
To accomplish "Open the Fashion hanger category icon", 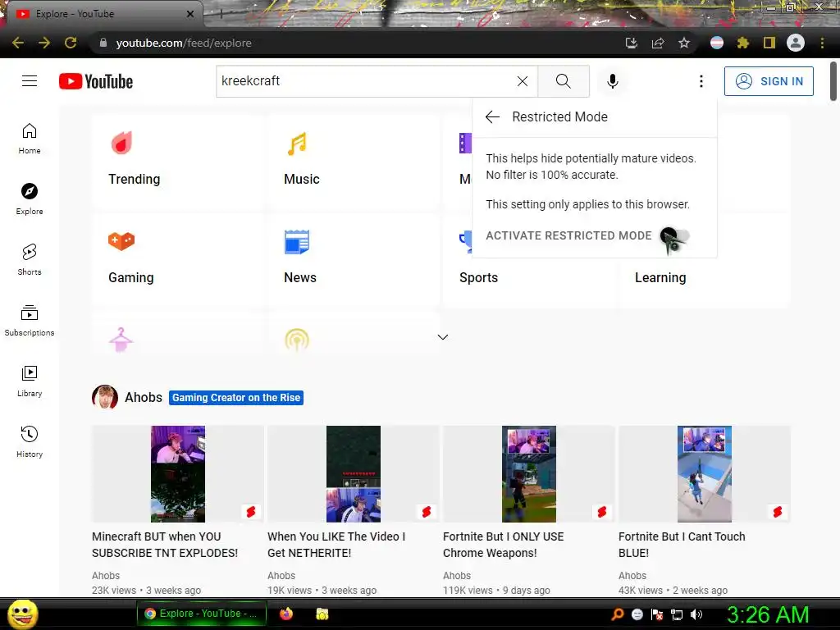I will click(x=121, y=340).
